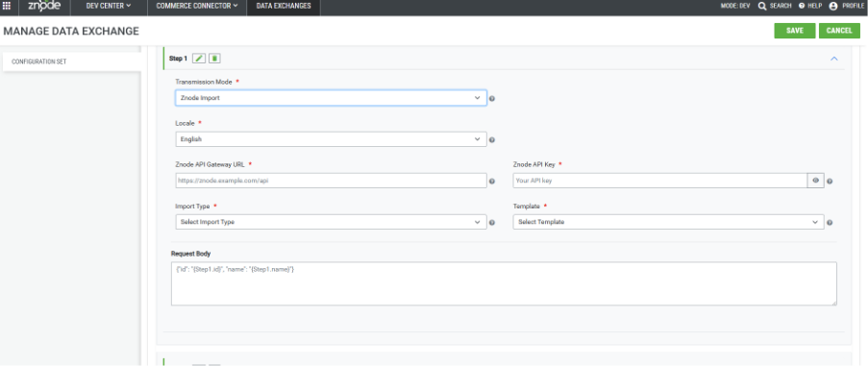Toggle API key visibility eye icon
Viewport: 868px width, 366px height.
pos(815,181)
